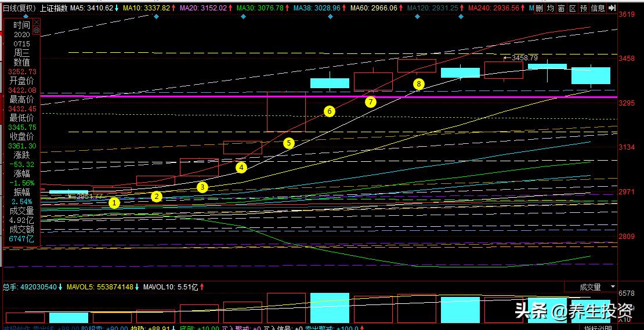
Task: Click the yellow circle marker numbered 8
Action: pos(419,84)
